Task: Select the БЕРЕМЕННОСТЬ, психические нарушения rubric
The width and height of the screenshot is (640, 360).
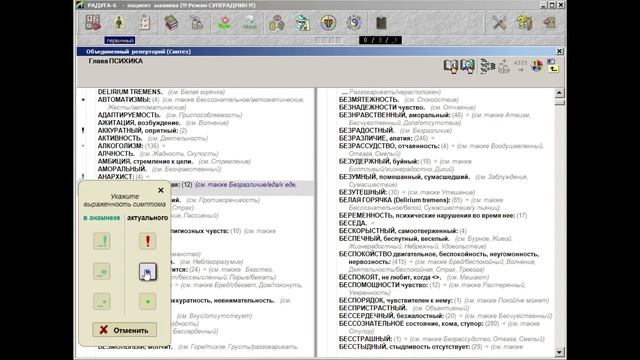Action: (427, 216)
